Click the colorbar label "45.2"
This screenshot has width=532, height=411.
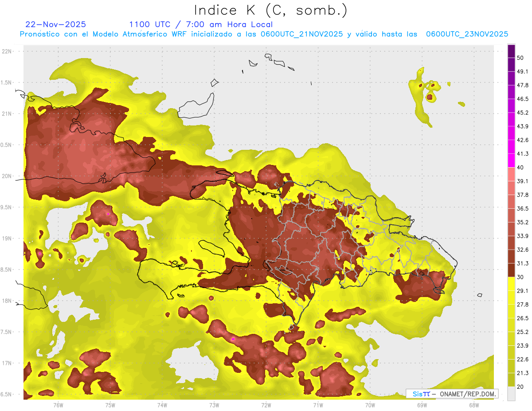click(523, 113)
